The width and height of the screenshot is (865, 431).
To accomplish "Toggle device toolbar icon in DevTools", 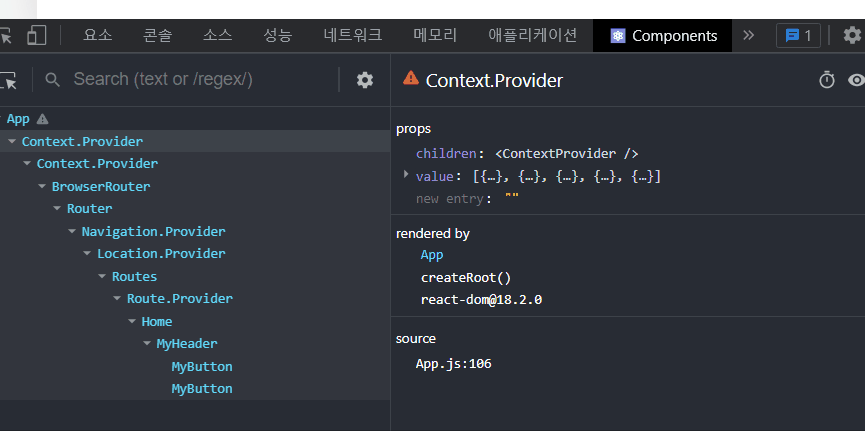I will (36, 36).
